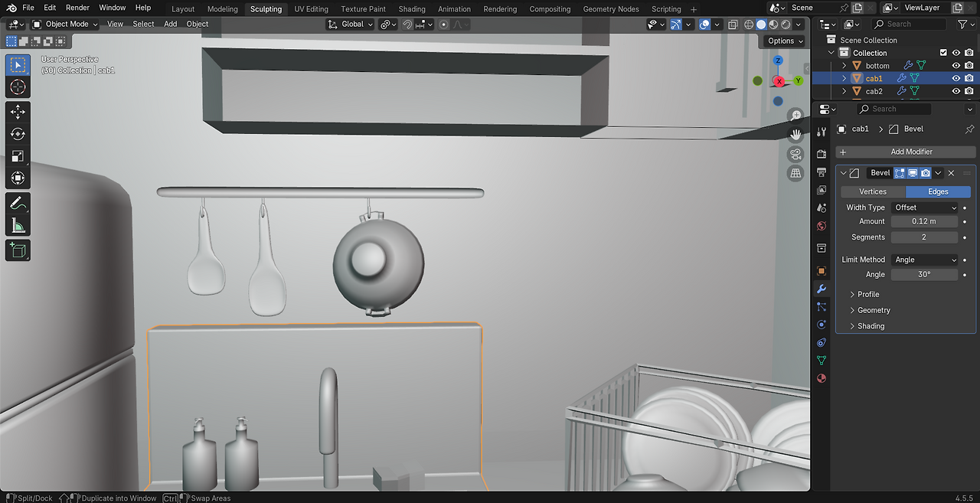Activate the 3D Cursor tool
Screen dimensions: 980x503
point(18,87)
